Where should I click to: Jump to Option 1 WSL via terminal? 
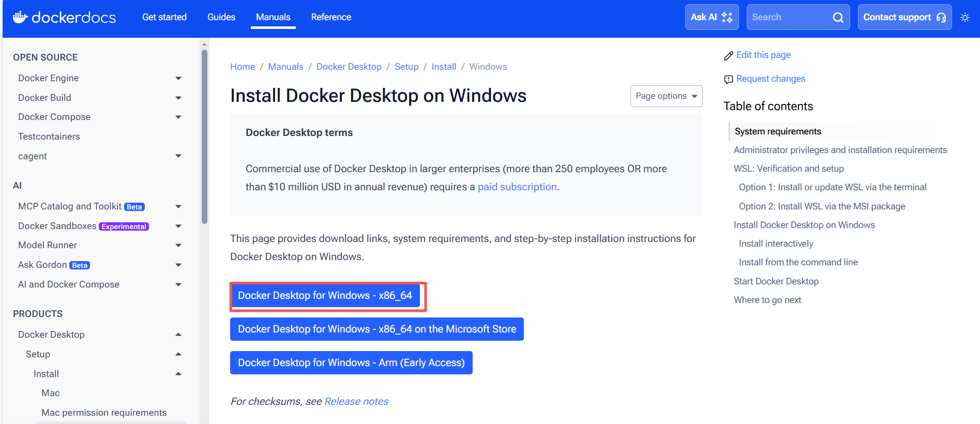[833, 187]
